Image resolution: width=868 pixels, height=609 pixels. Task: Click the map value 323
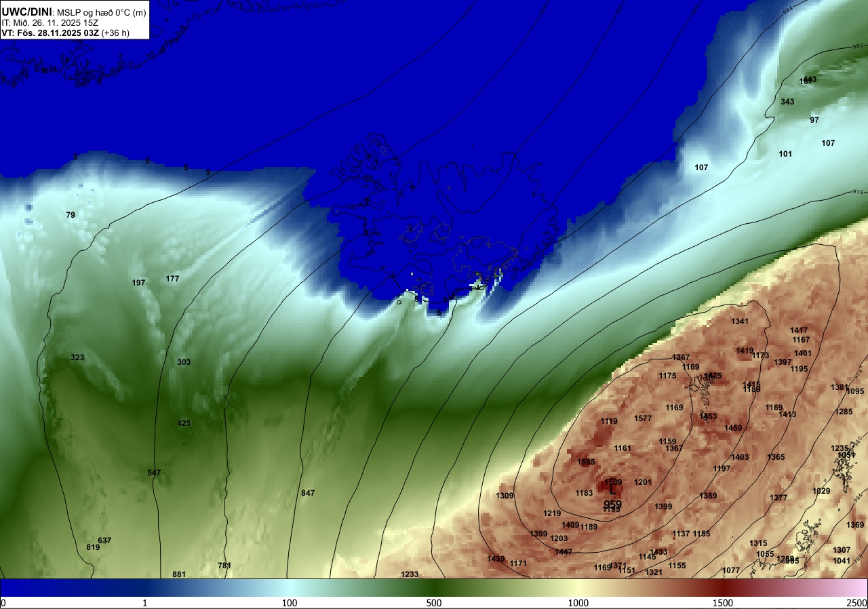[x=77, y=357]
